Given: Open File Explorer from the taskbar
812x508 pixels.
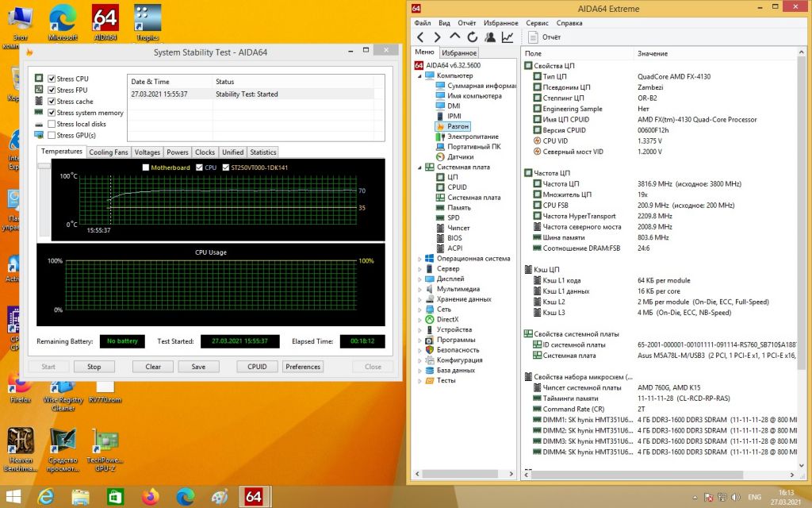Looking at the screenshot, I should [x=80, y=497].
